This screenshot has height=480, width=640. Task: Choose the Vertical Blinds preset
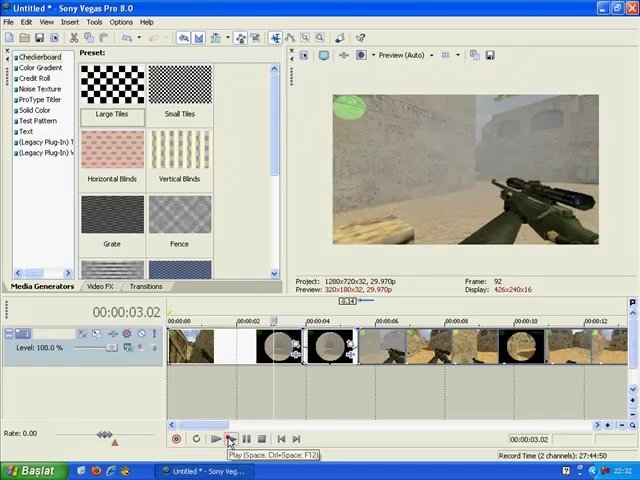180,149
